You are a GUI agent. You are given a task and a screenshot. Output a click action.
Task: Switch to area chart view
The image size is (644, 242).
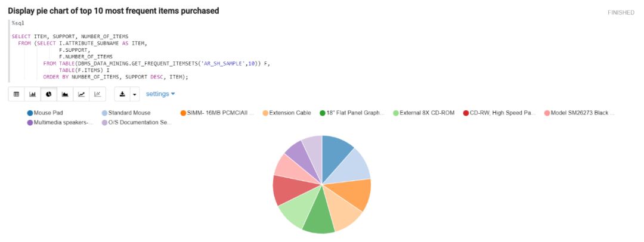point(65,94)
